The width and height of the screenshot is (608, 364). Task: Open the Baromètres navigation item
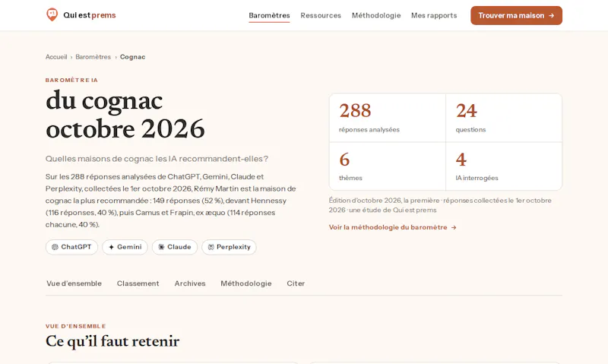(x=269, y=15)
